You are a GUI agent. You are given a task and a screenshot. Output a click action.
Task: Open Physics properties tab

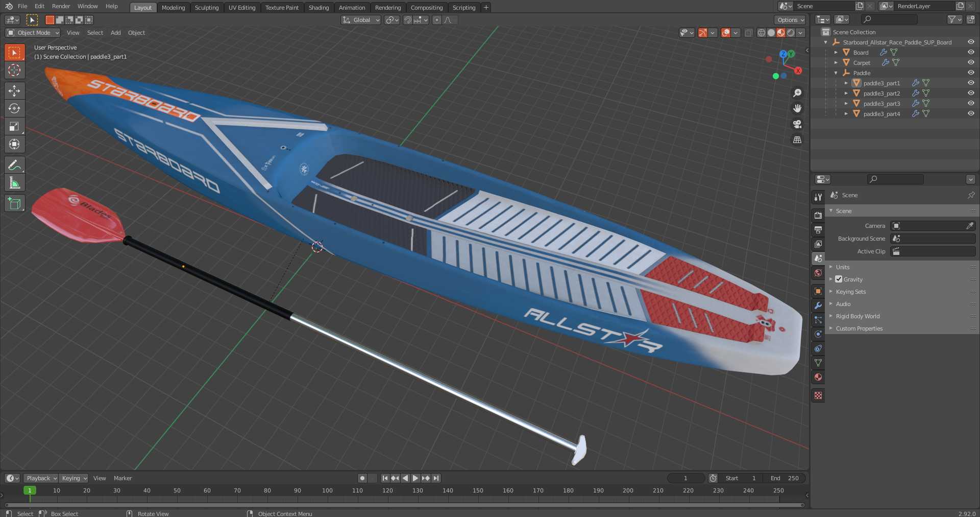point(818,334)
